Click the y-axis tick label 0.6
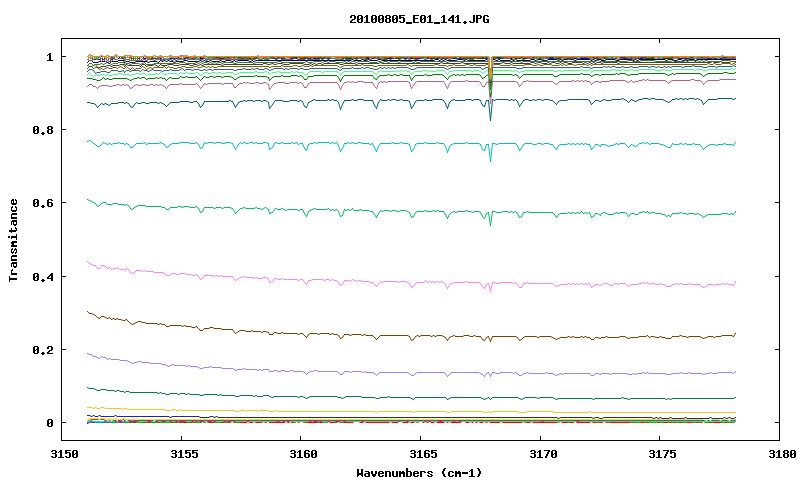800x480 pixels. (43, 203)
